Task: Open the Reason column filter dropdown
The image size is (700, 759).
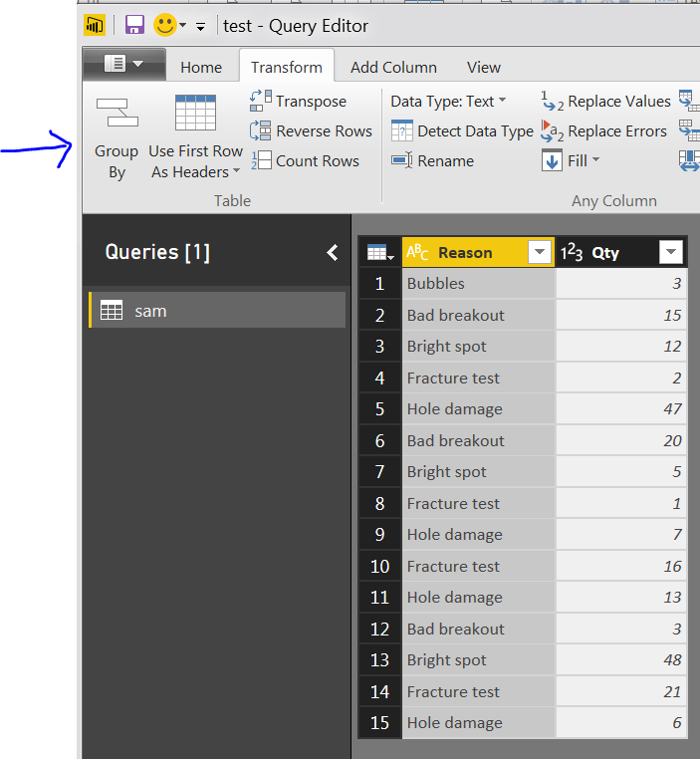Action: coord(540,252)
